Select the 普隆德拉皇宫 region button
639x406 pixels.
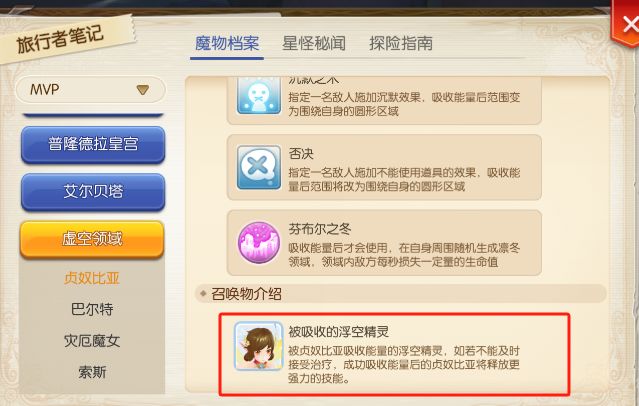point(93,144)
